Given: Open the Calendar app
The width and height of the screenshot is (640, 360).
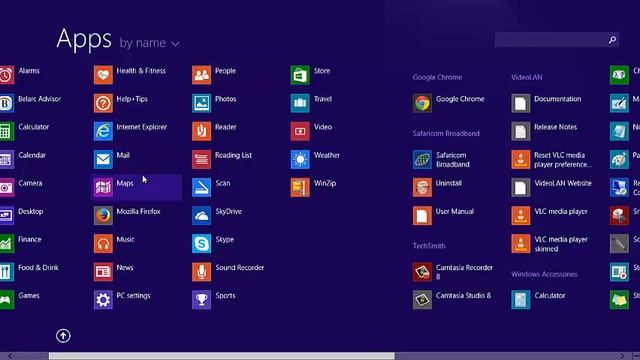Looking at the screenshot, I should tap(23, 159).
